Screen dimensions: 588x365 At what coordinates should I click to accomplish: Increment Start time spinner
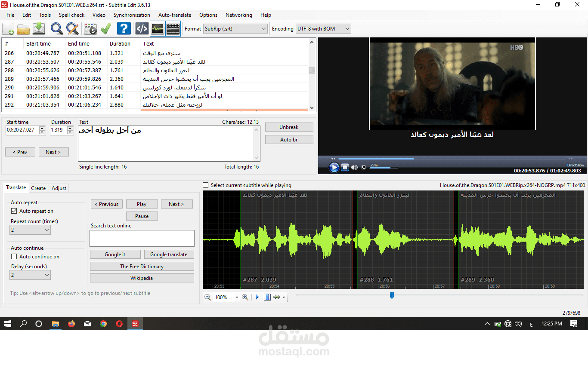click(x=42, y=128)
